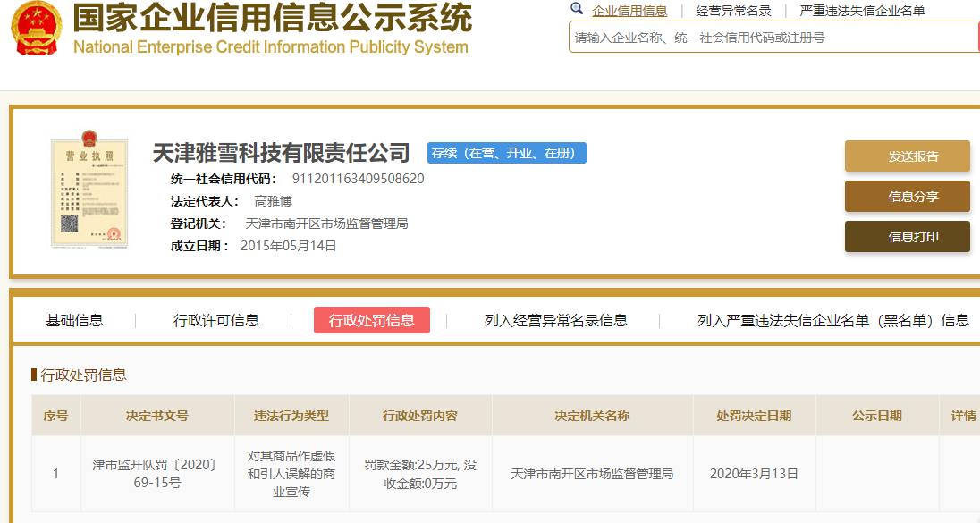Screen dimensions: 980x523
Task: Click the 行政处罚内容 column header
Action: 420,416
